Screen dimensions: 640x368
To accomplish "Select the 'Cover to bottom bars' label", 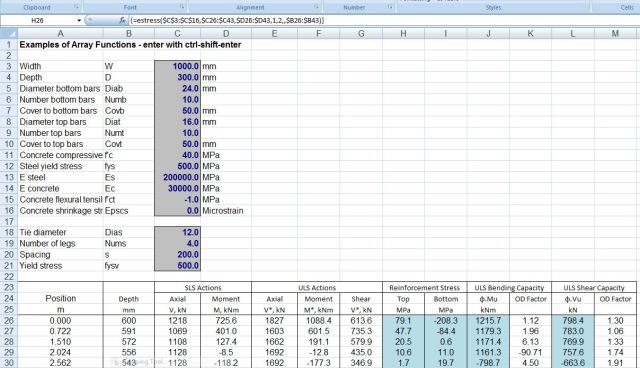I will pos(60,111).
